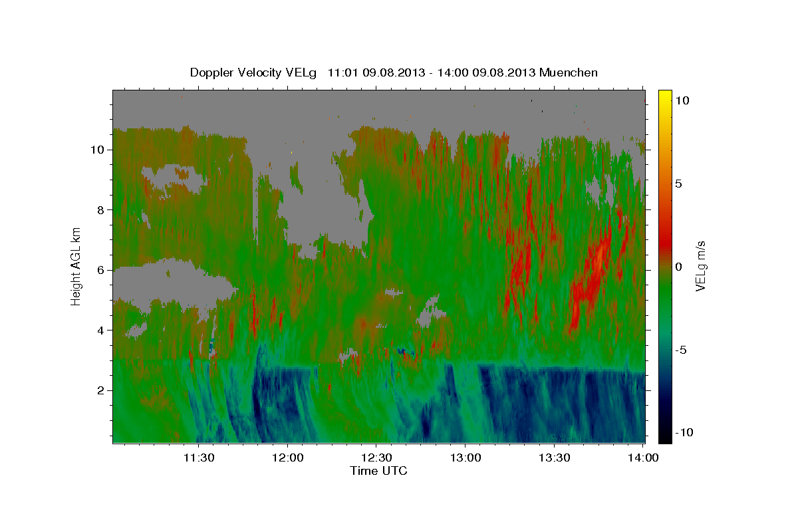Image resolution: width=798 pixels, height=532 pixels.
Task: Click the colorbar value 5 label
Action: (679, 184)
